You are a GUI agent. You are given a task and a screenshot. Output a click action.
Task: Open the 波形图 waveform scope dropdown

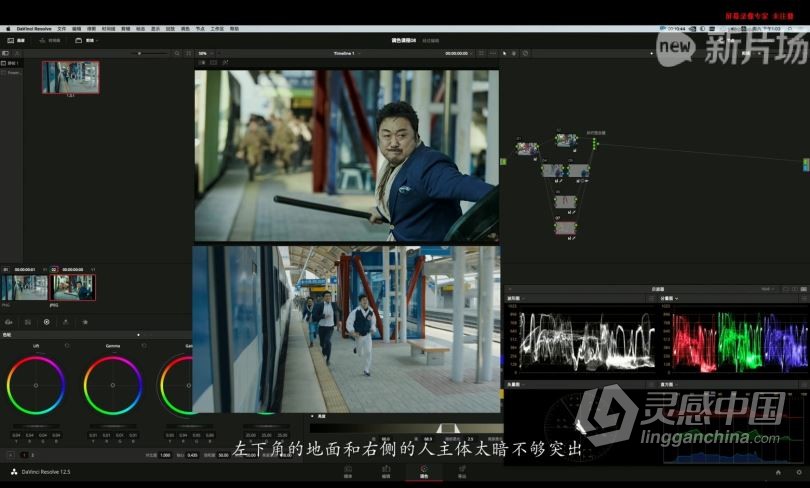[516, 298]
